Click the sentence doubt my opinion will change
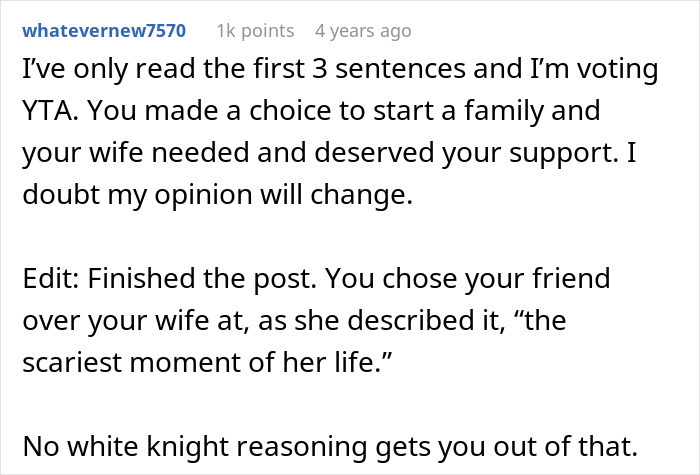Screen dimensions: 700x475 217,195
